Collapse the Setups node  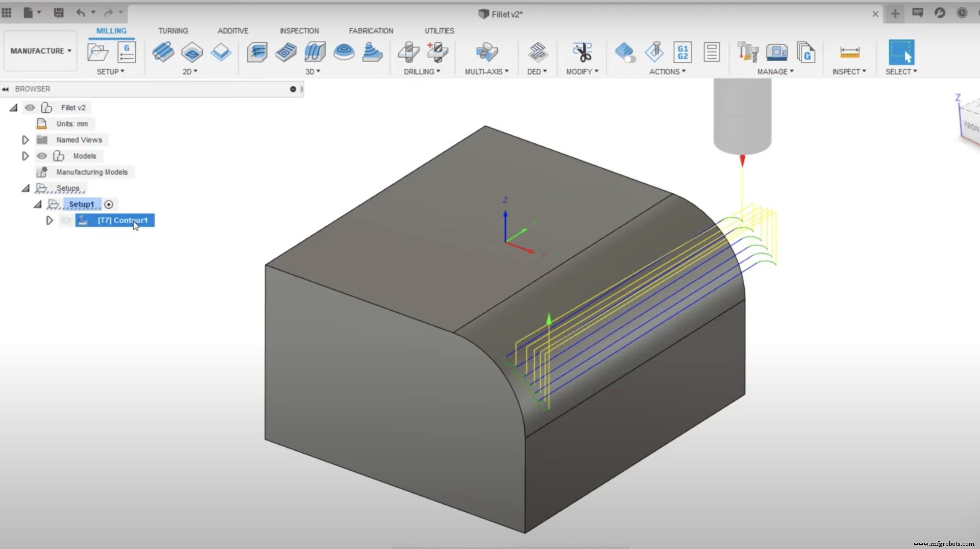click(26, 188)
